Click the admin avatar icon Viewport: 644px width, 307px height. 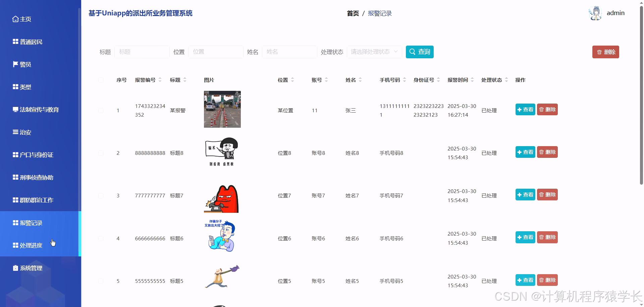tap(595, 13)
